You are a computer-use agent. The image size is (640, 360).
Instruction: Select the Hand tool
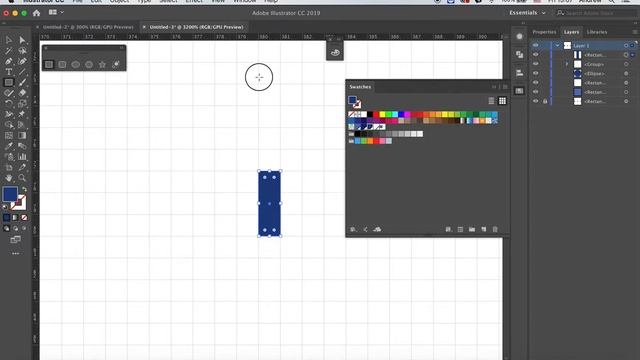click(9, 178)
